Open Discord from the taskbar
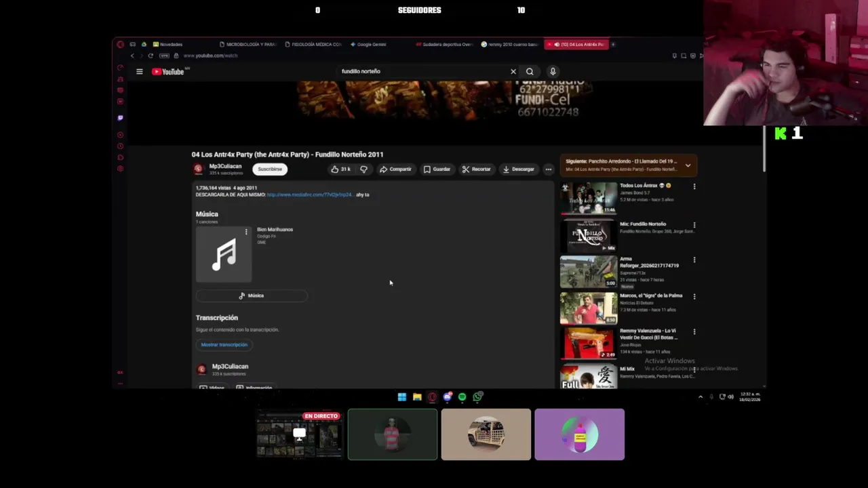The height and width of the screenshot is (488, 868). click(447, 397)
